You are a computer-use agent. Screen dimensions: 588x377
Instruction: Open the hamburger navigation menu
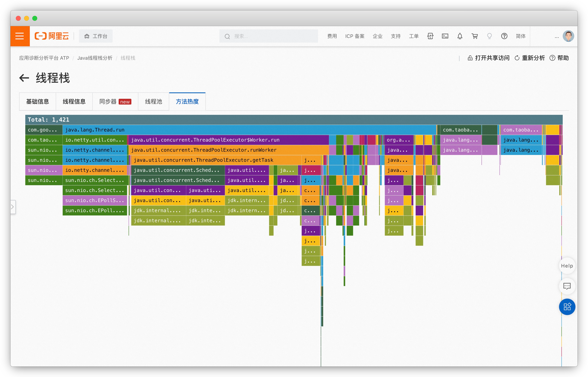pos(20,36)
